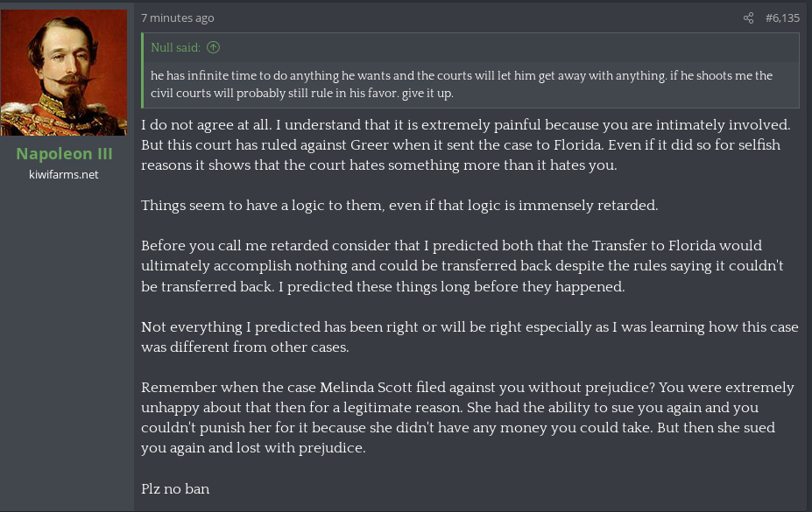The height and width of the screenshot is (512, 812).
Task: Click the "Plz no ban" closing line
Action: click(175, 488)
